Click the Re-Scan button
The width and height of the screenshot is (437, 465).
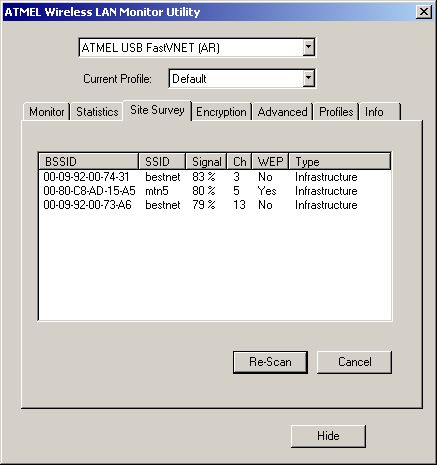tap(270, 362)
